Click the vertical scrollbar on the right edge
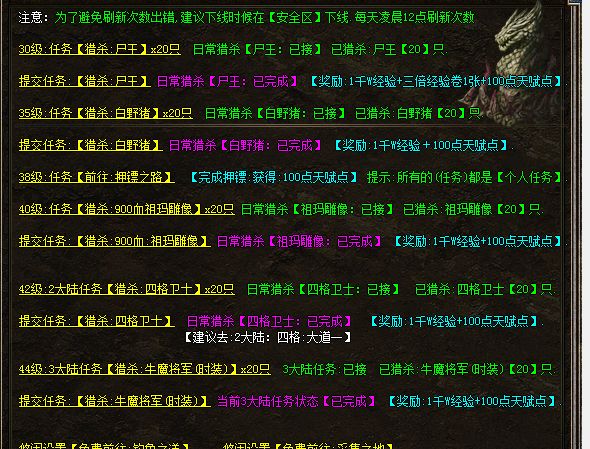The image size is (590, 449). point(576,226)
